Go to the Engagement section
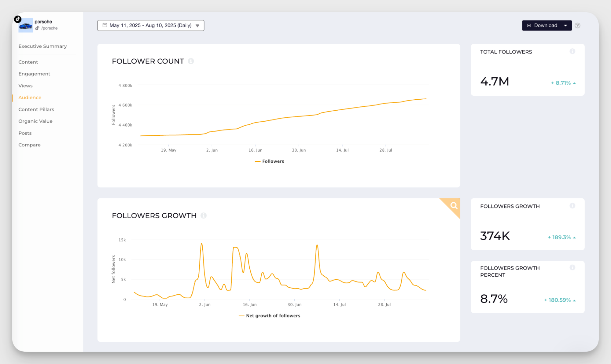 tap(34, 74)
